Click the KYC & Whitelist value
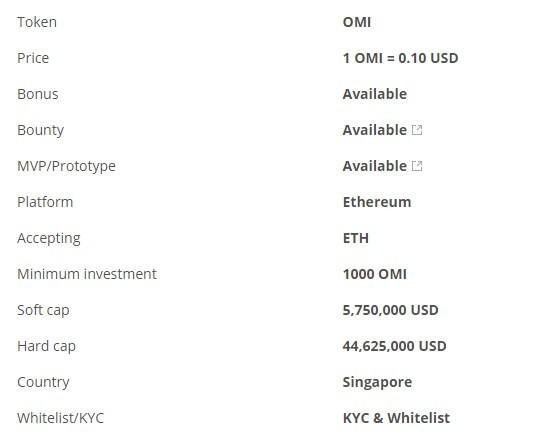Image resolution: width=551 pixels, height=445 pixels. pyautogui.click(x=396, y=418)
